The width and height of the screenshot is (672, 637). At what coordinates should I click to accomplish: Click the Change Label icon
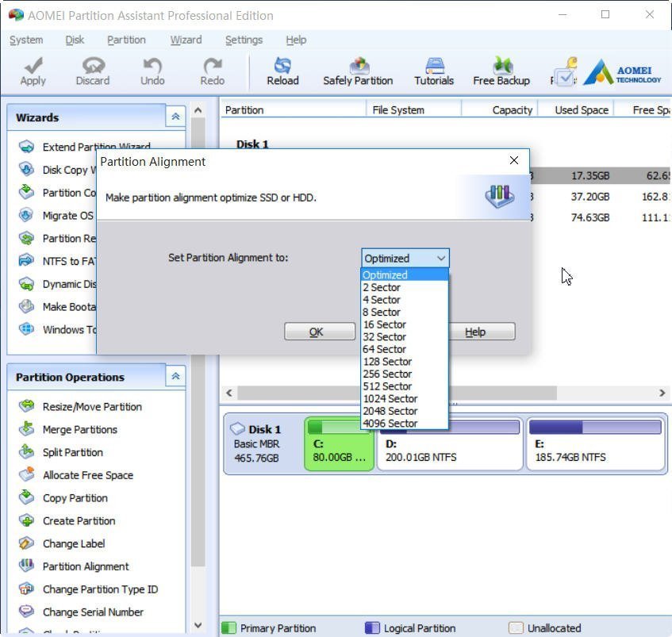coord(26,543)
